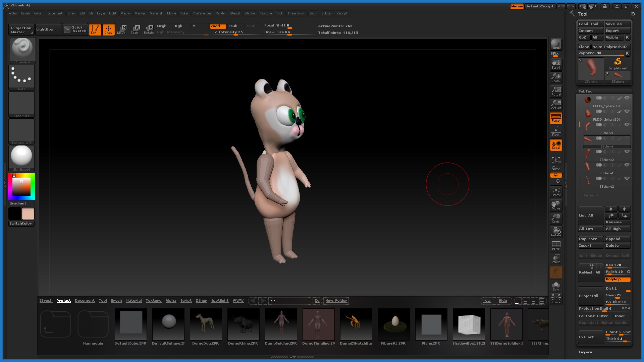This screenshot has width=644, height=362.
Task: Click the Duplicate subtool button
Action: (x=590, y=239)
